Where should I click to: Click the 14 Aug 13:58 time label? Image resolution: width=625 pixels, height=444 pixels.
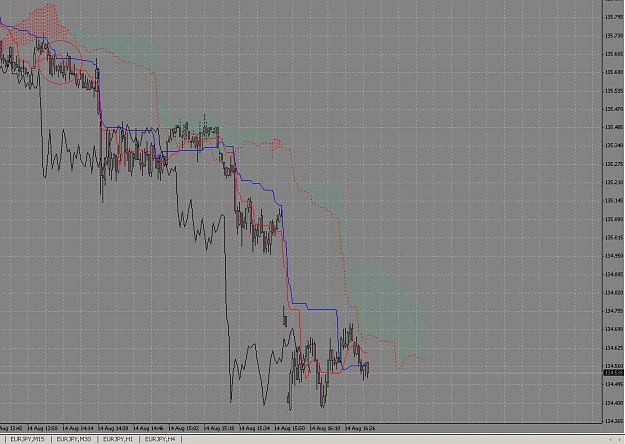coord(43,428)
